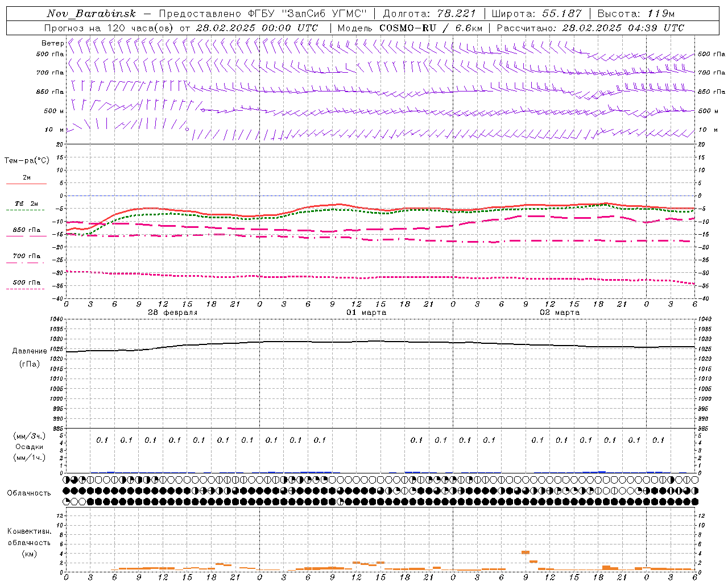
Task: Click the (км) unit label for convective clouds
Action: [x=29, y=554]
